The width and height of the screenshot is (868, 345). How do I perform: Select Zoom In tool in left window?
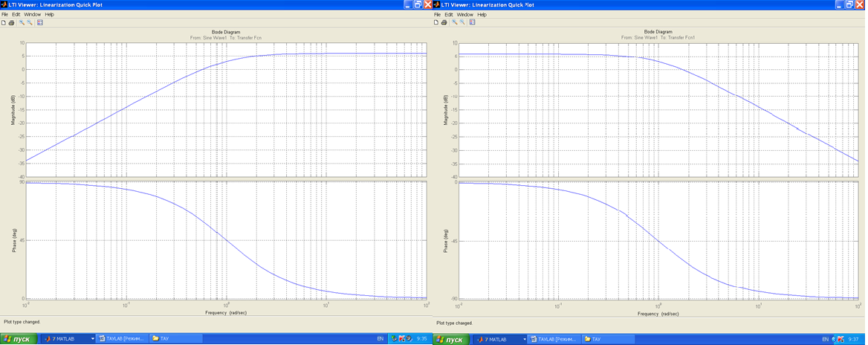tap(22, 22)
